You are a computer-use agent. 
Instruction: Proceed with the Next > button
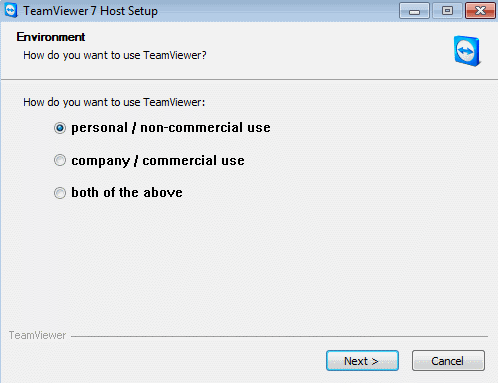click(x=362, y=360)
